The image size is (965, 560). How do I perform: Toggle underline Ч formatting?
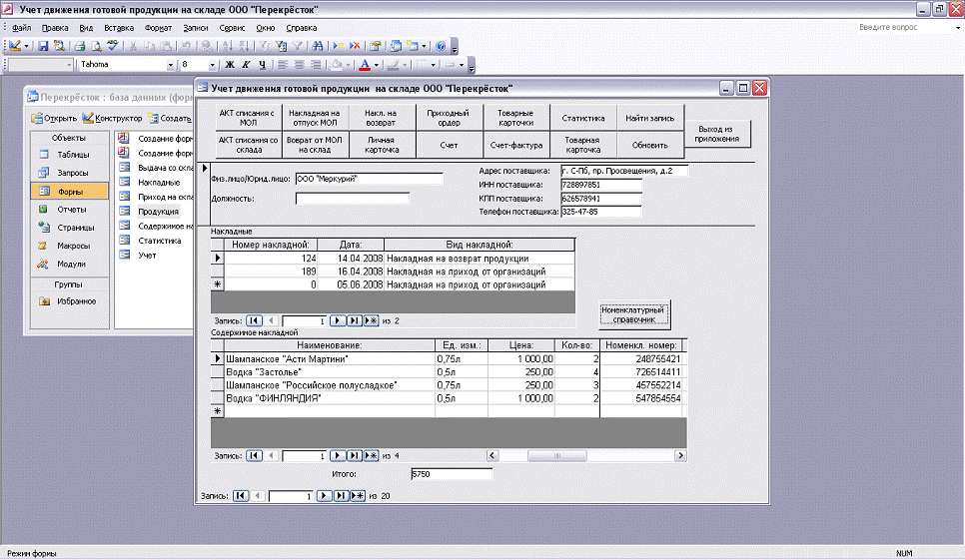[262, 65]
